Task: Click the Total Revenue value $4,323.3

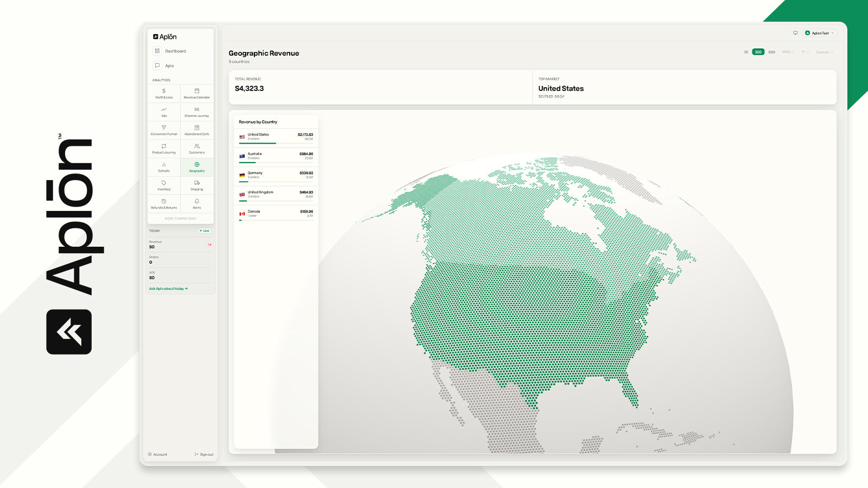Action: [x=249, y=88]
